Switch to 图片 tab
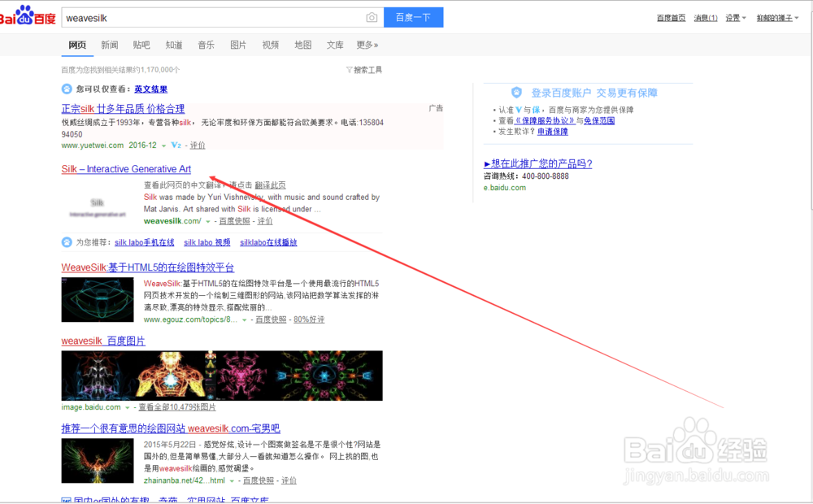The height and width of the screenshot is (504, 813). point(238,45)
